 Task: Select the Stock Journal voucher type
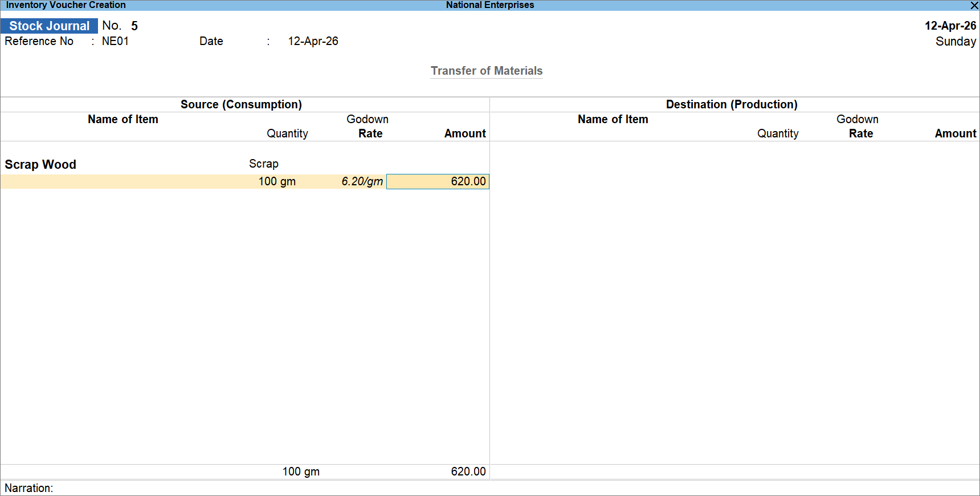click(49, 26)
